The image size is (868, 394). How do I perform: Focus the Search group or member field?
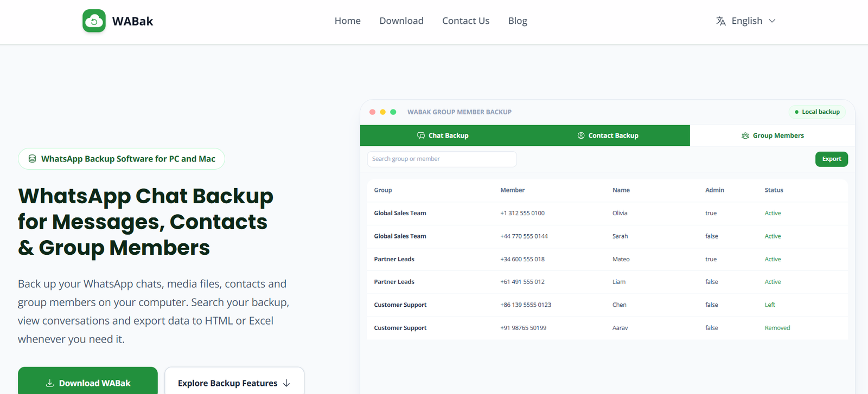pos(442,159)
